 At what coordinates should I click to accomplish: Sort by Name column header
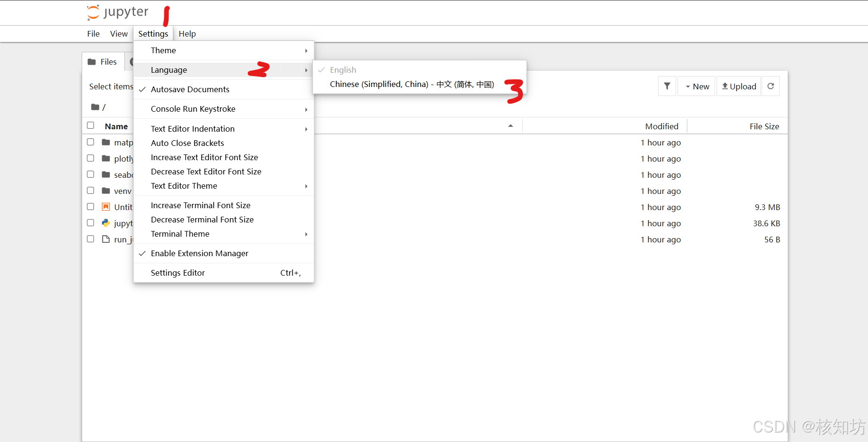[116, 126]
